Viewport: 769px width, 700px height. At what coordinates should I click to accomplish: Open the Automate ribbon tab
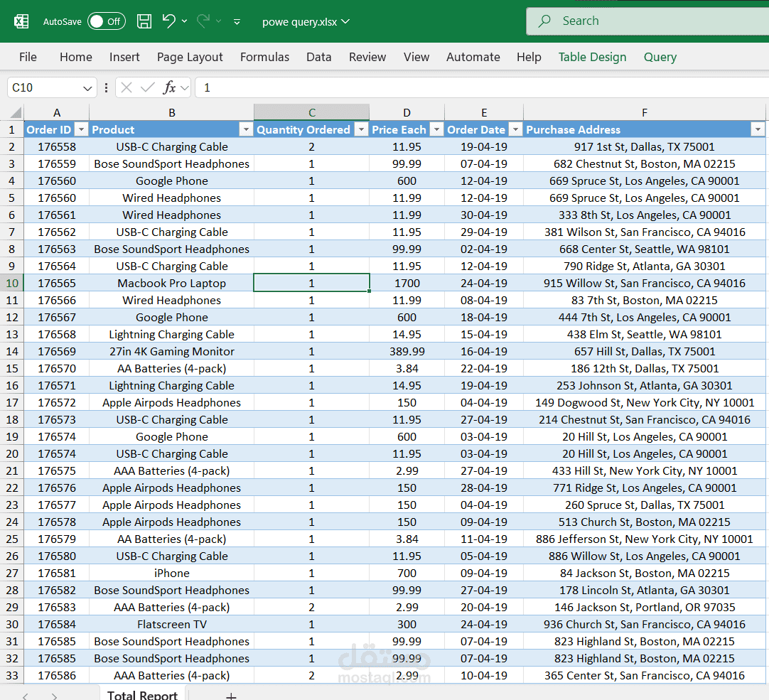pos(473,57)
